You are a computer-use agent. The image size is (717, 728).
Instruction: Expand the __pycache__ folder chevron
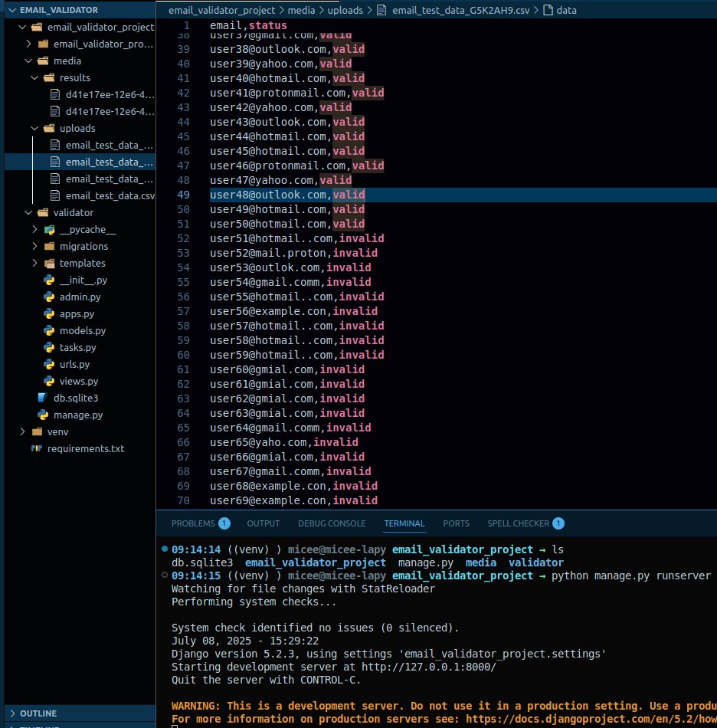point(34,229)
